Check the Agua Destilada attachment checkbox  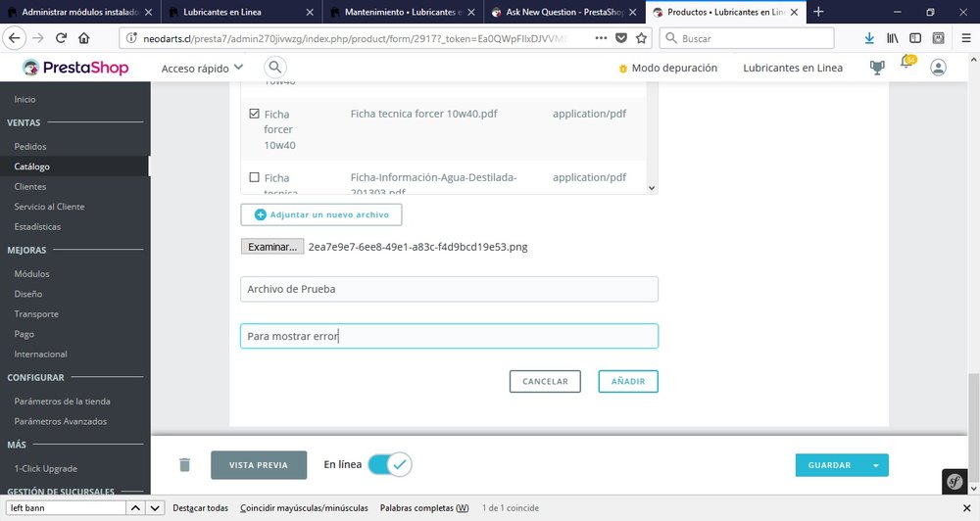[254, 177]
